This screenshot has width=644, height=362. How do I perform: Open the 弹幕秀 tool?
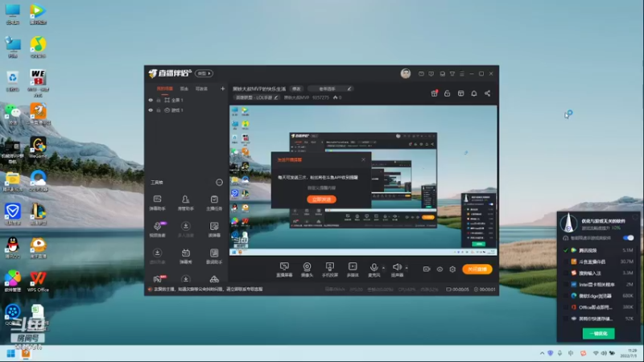(186, 256)
